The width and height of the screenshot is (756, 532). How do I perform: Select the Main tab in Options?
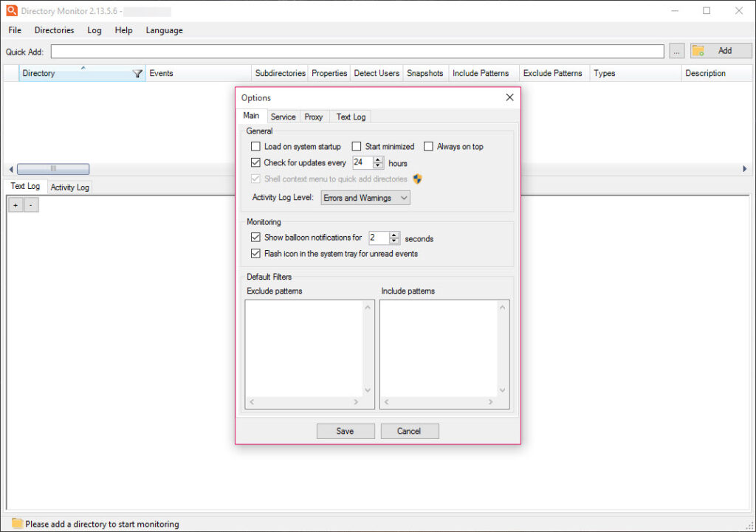click(x=251, y=116)
